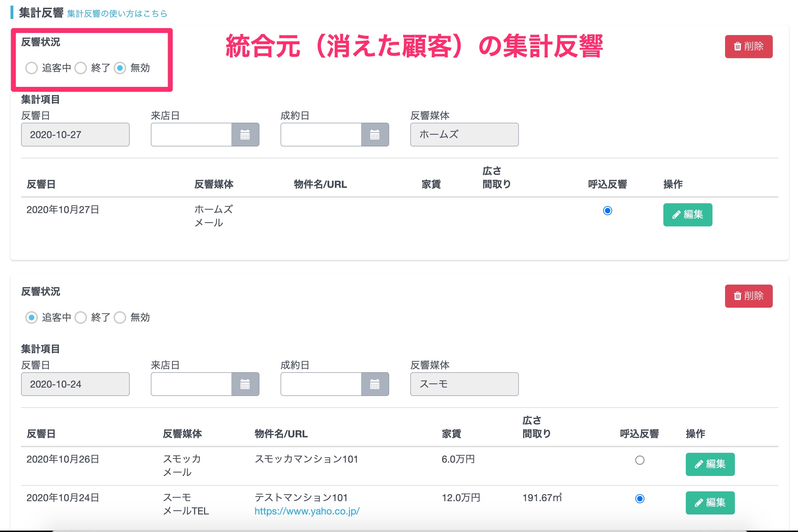Select 無効 radio in first 反響状況 section
Image resolution: width=798 pixels, height=532 pixels.
coord(120,68)
